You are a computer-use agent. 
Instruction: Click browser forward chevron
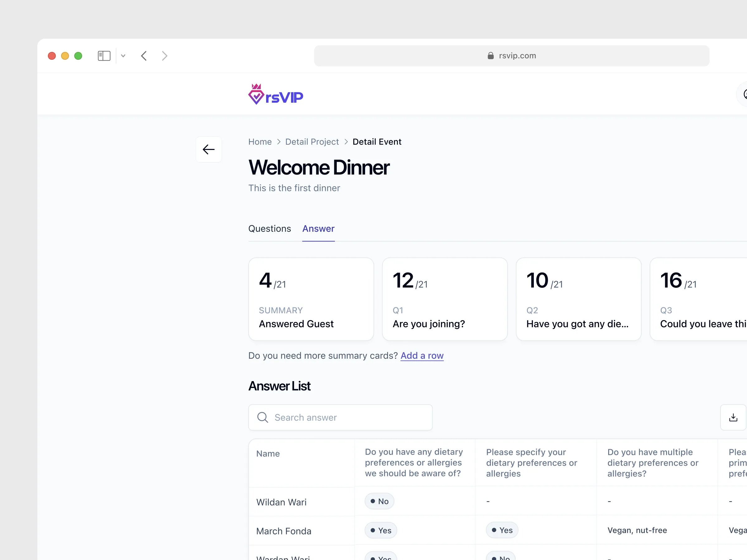(164, 56)
